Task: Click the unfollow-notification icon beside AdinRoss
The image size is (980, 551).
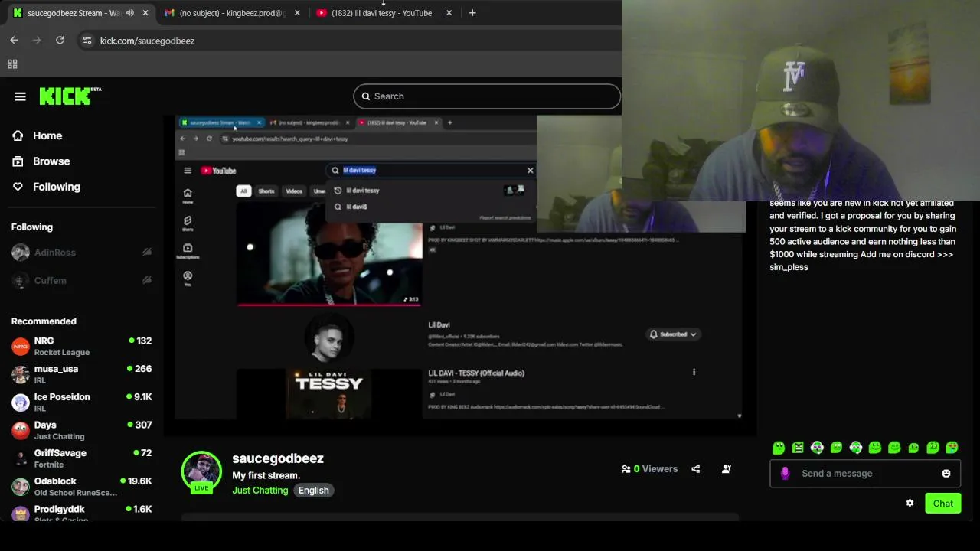Action: (x=147, y=253)
